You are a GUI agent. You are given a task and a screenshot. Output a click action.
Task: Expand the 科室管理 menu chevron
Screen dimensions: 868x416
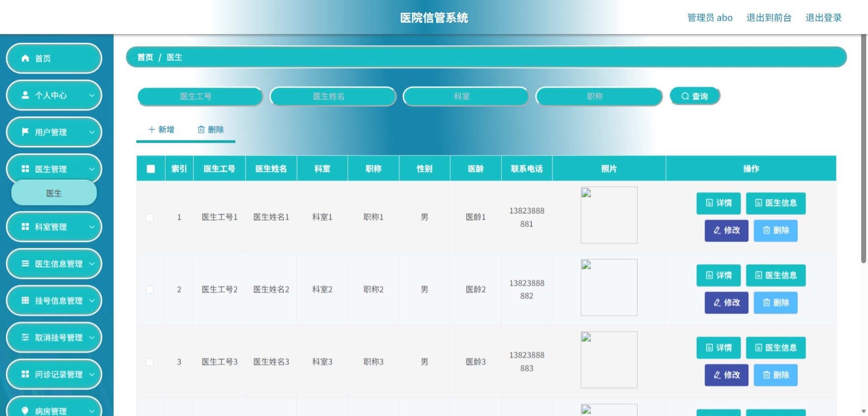[92, 227]
